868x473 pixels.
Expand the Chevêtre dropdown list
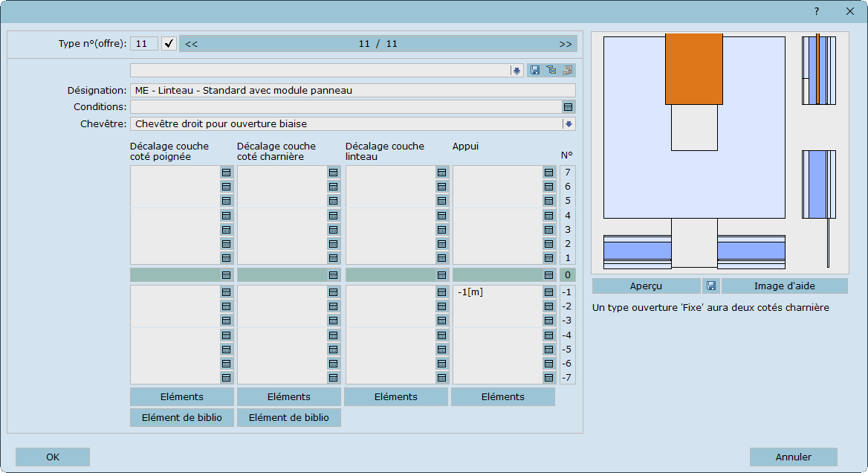[x=569, y=124]
